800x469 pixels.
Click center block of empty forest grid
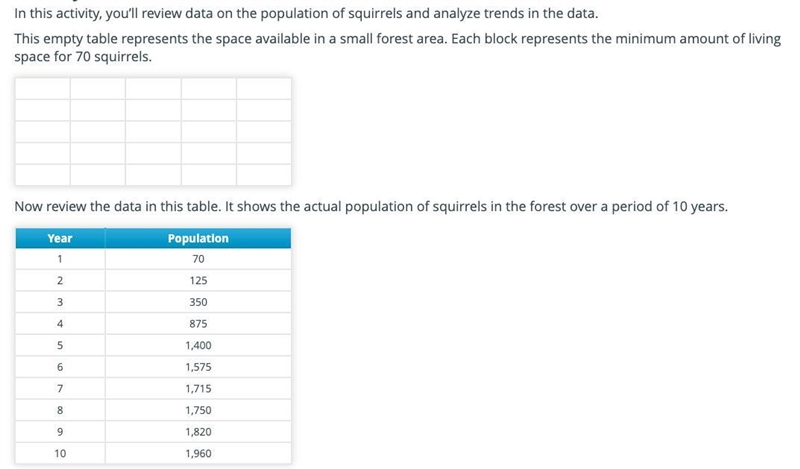tap(153, 132)
